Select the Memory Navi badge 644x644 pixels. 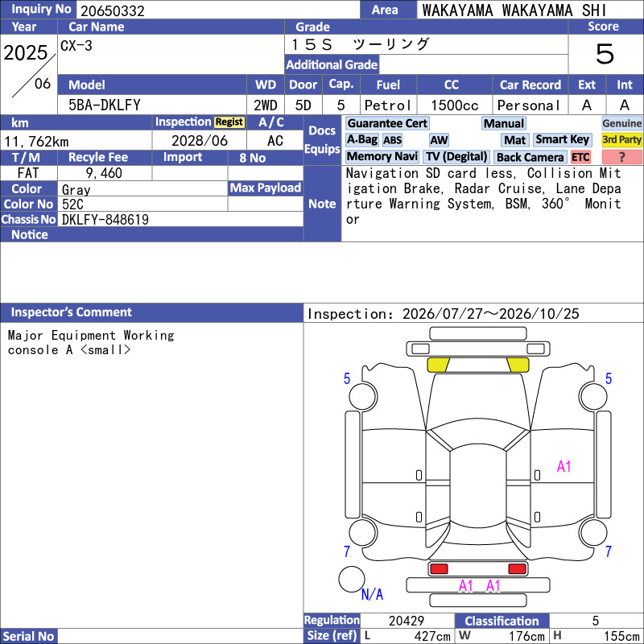tap(382, 157)
